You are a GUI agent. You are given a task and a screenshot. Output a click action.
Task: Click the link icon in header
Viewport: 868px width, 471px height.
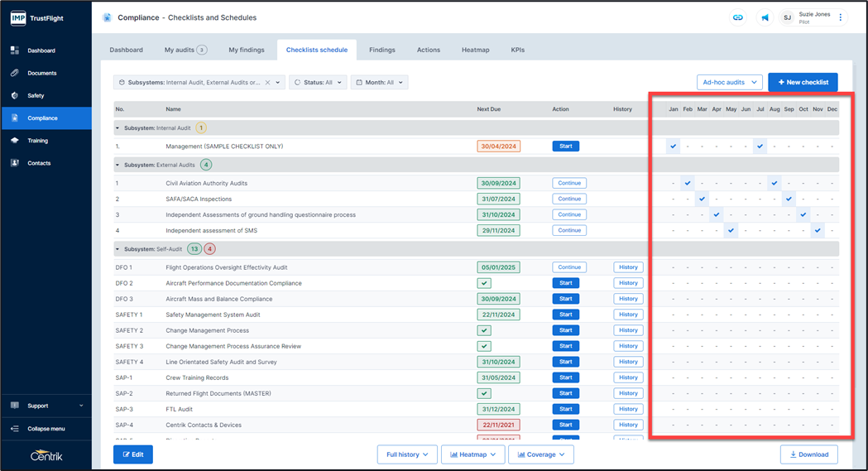[x=736, y=17]
